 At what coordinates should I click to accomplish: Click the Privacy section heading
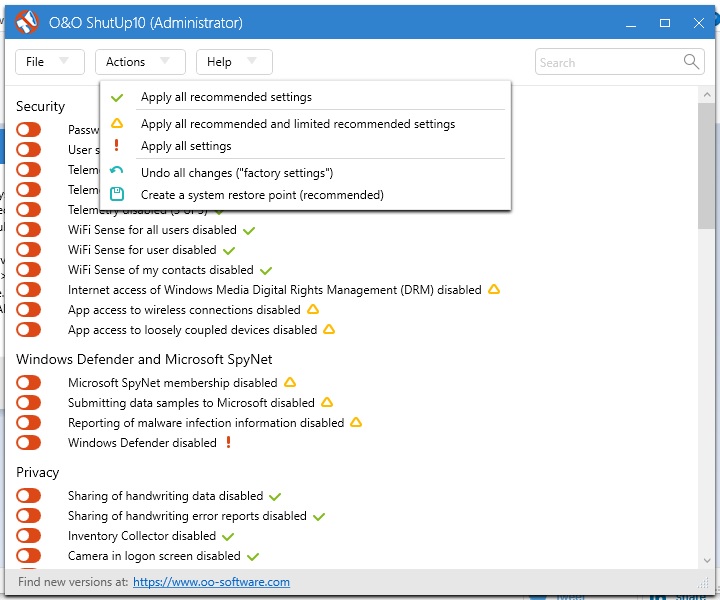(x=38, y=472)
